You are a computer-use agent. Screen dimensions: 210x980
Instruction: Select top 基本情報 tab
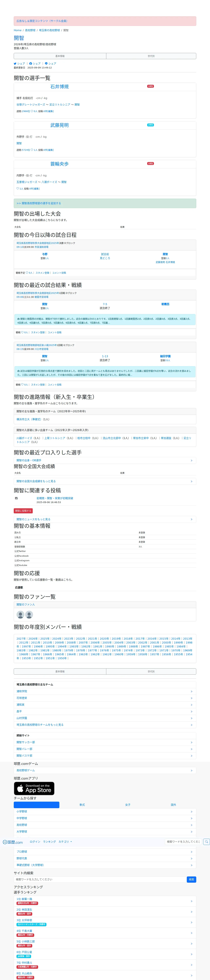click(x=60, y=56)
